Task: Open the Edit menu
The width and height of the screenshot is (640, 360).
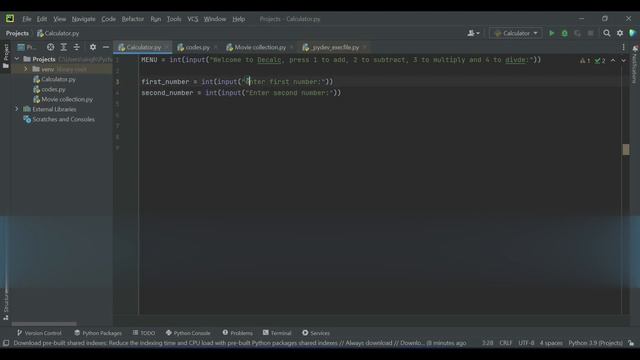Action: [42, 19]
